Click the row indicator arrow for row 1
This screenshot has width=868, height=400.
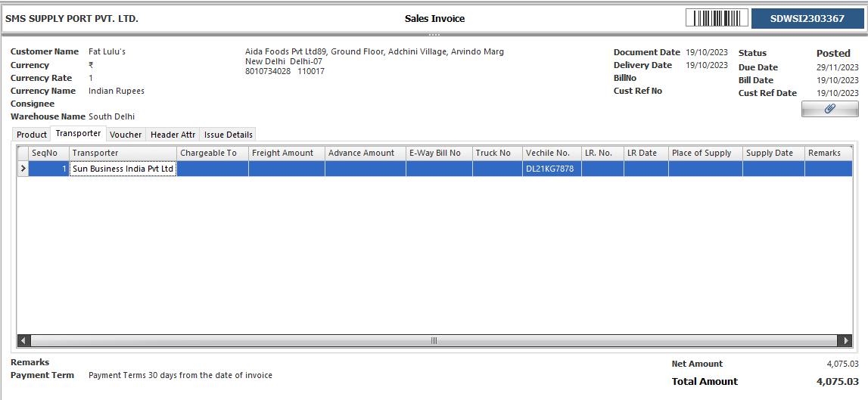click(23, 169)
